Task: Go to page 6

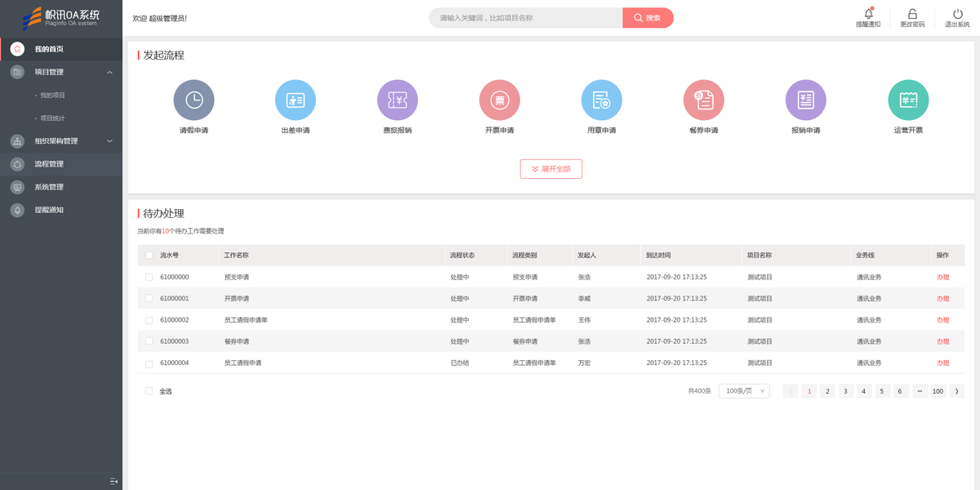Action: click(901, 391)
